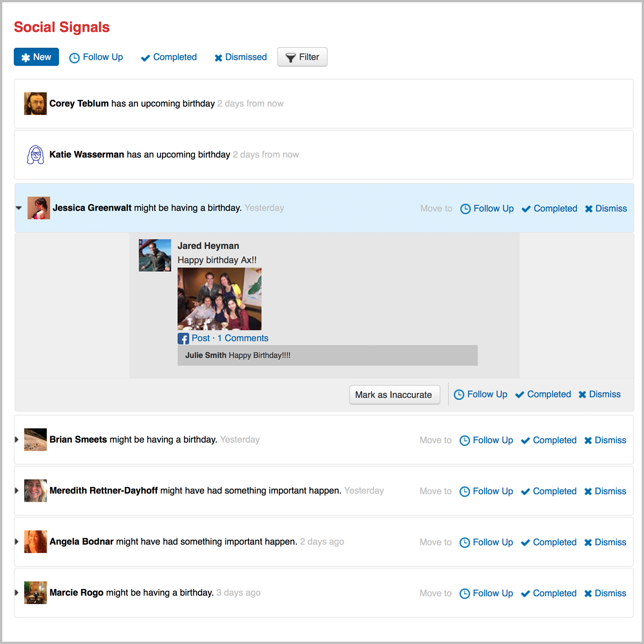Click Angela Bodnar's avatar

(x=35, y=541)
